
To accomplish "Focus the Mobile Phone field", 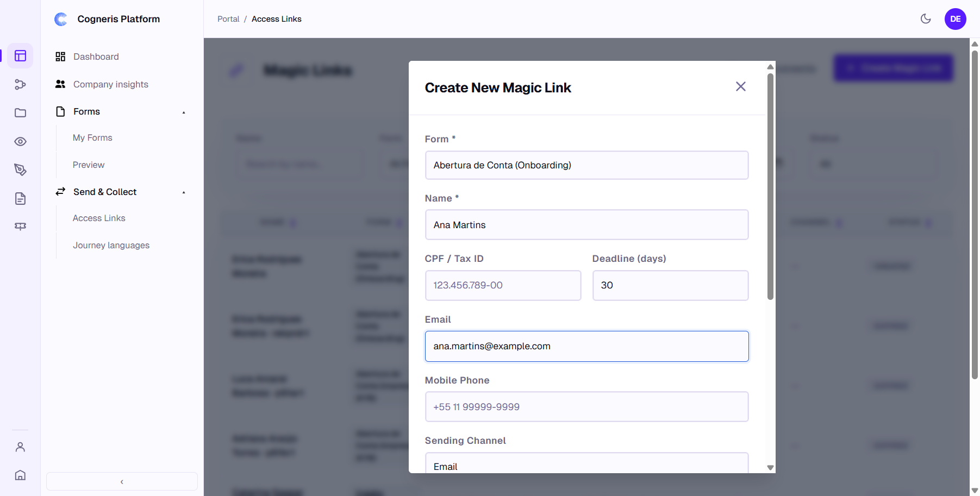I will 586,407.
